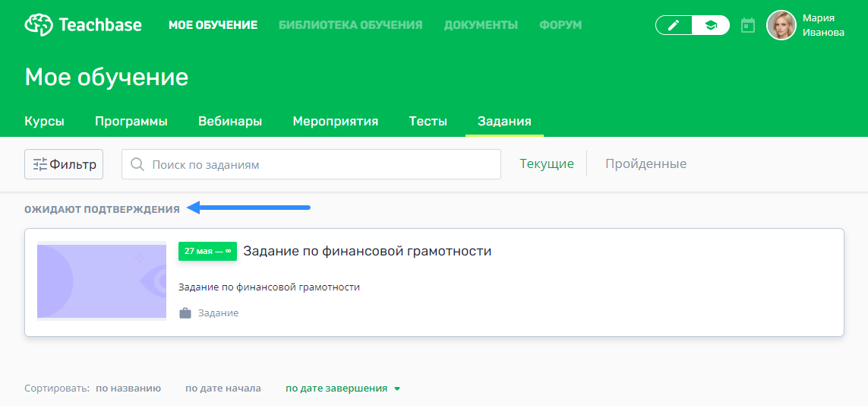Open Мария Иванова profile avatar
The height and width of the screenshot is (406, 868).
781,26
